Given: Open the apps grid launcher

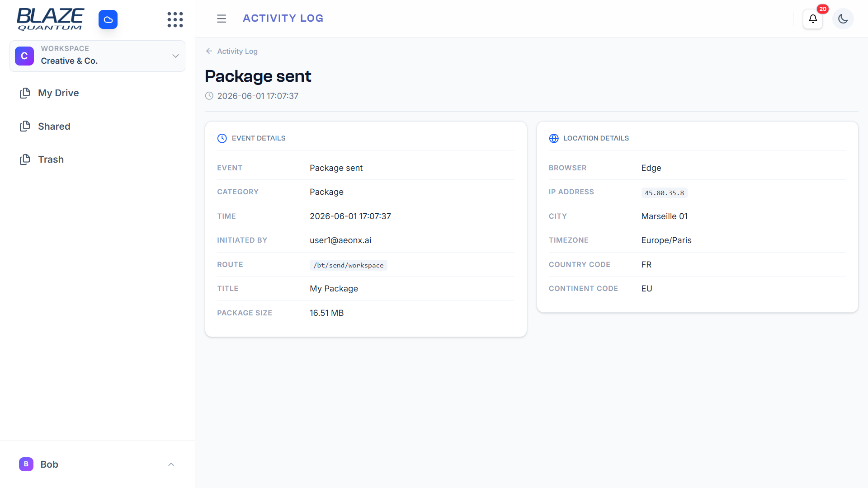Looking at the screenshot, I should pos(175,19).
